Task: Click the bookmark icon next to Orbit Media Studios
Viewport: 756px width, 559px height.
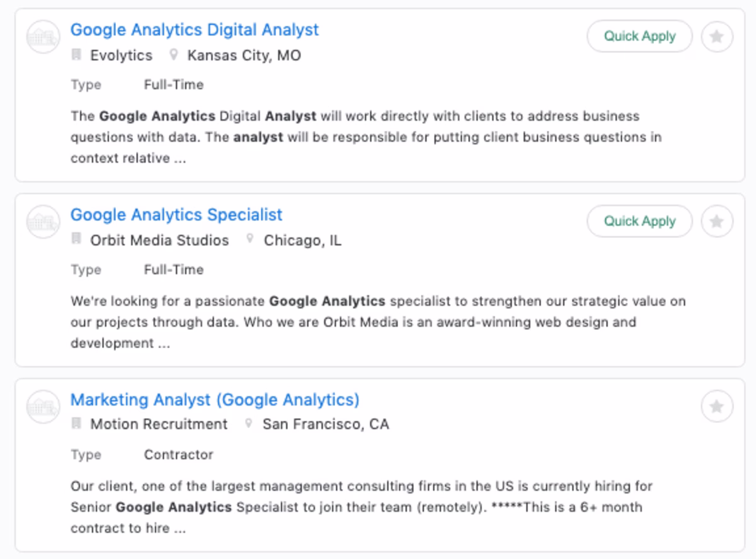Action: (76, 240)
